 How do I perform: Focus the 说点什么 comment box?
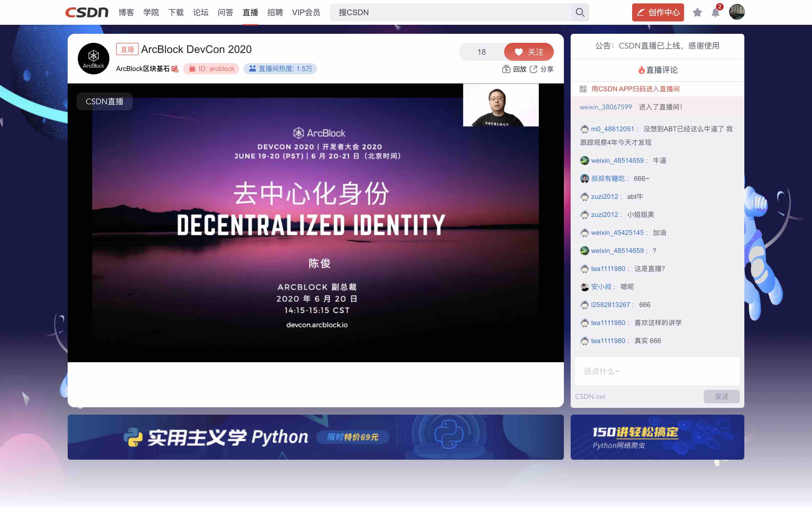point(657,371)
